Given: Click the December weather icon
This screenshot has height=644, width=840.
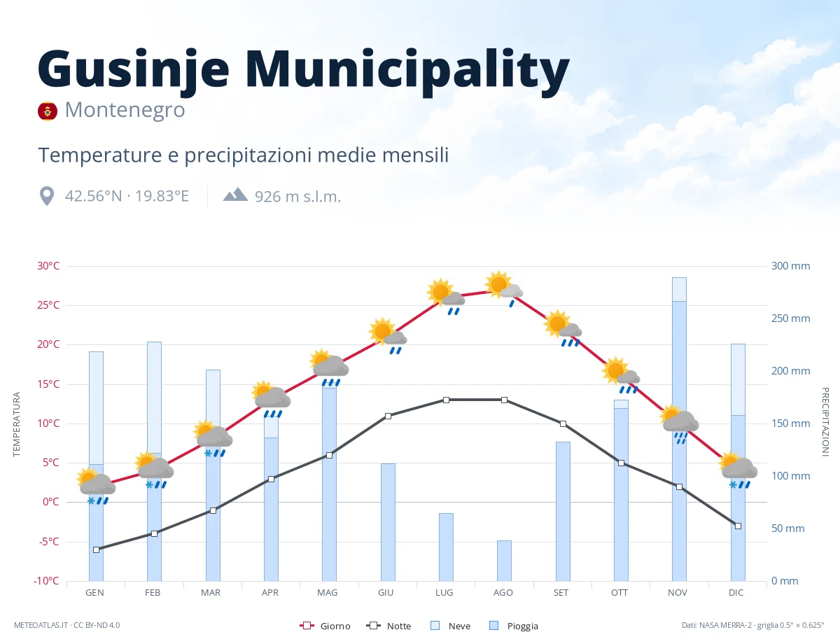Looking at the screenshot, I should (x=738, y=470).
